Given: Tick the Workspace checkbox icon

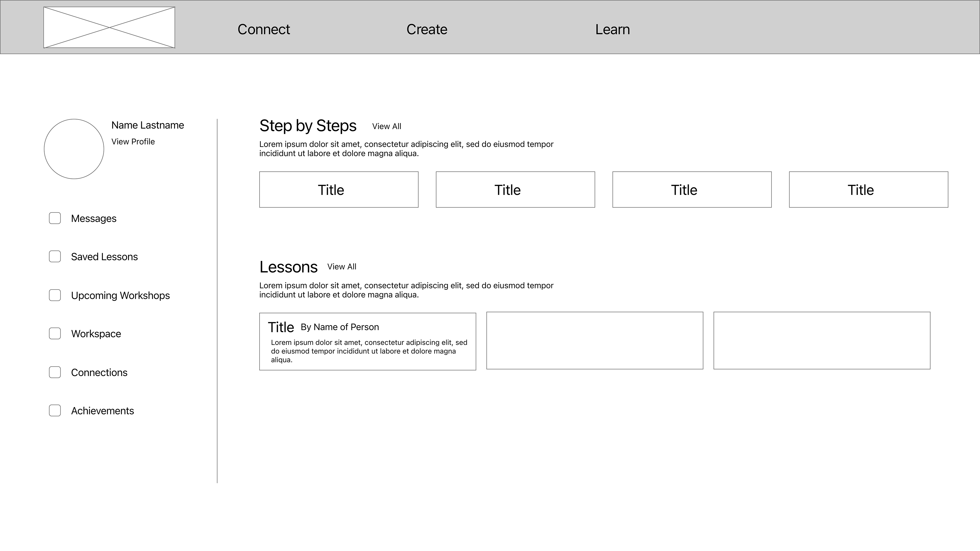Looking at the screenshot, I should coord(55,333).
